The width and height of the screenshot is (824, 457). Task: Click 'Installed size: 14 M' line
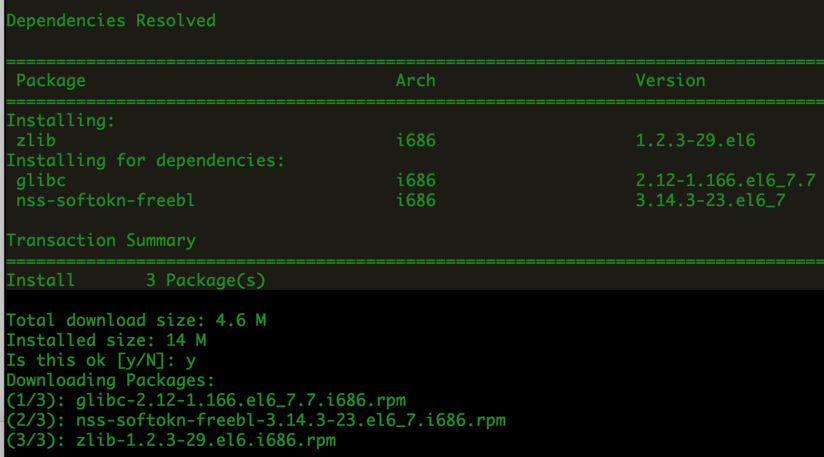pyautogui.click(x=106, y=340)
